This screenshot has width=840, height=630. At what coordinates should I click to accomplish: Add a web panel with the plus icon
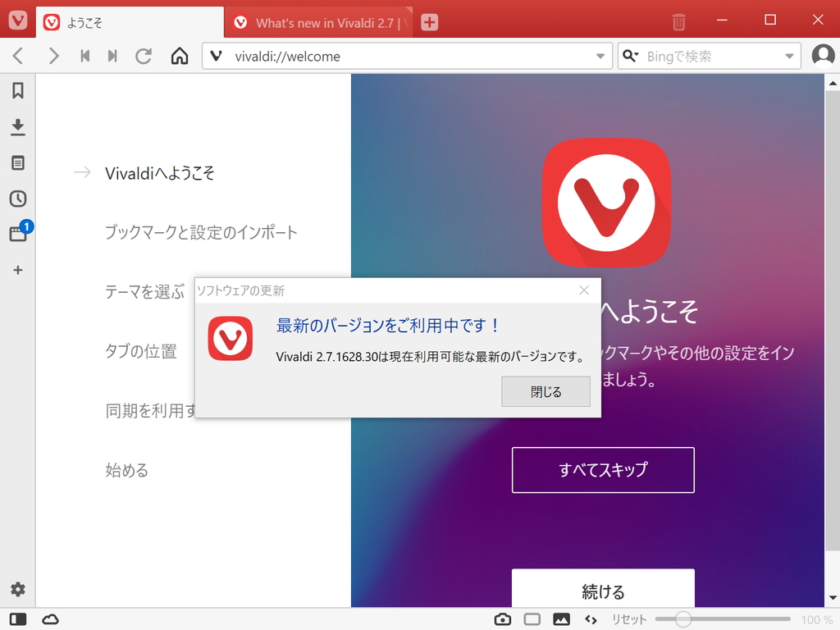coord(18,270)
